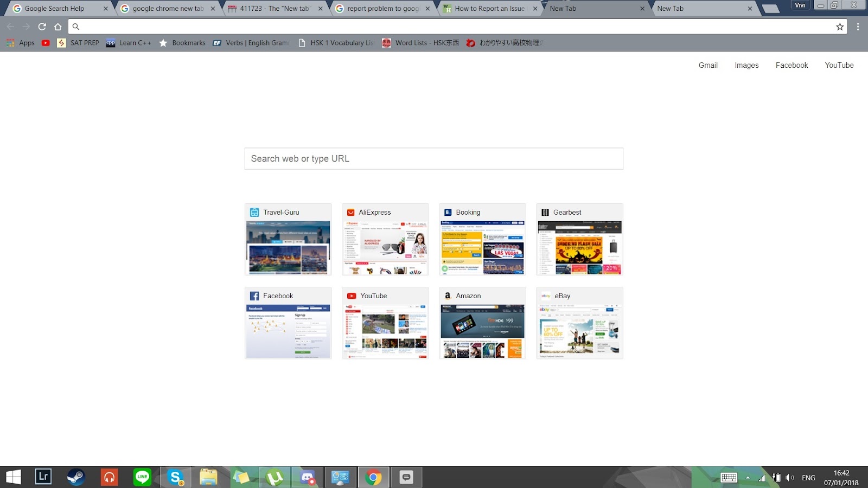Switch to the How to Report an Issue tab
The width and height of the screenshot is (868, 488).
(489, 9)
